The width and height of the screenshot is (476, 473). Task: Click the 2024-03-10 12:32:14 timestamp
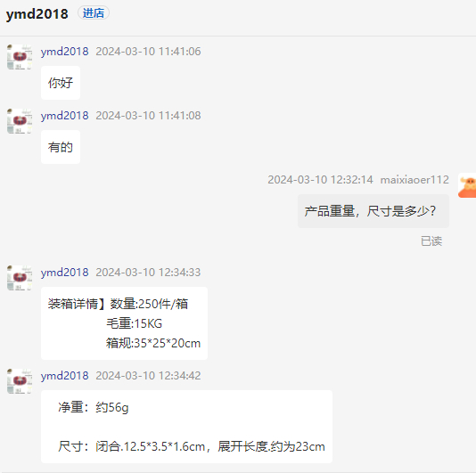(320, 180)
